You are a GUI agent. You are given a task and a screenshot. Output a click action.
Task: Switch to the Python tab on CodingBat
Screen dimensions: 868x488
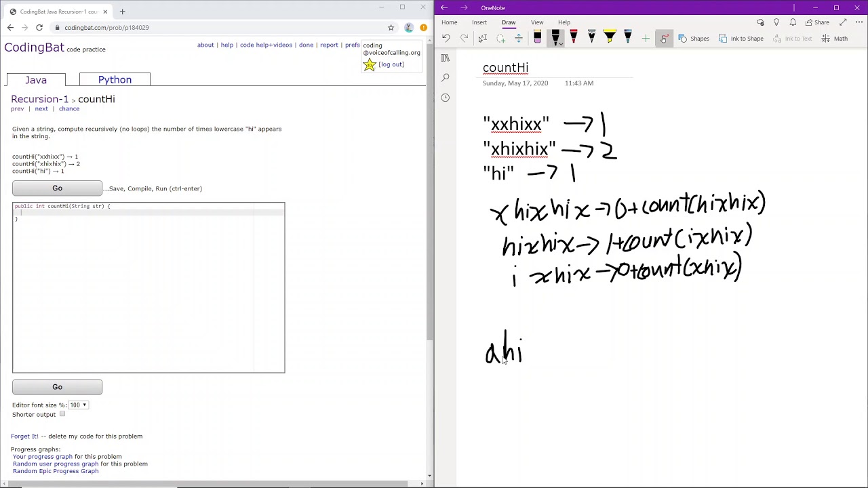[115, 79]
